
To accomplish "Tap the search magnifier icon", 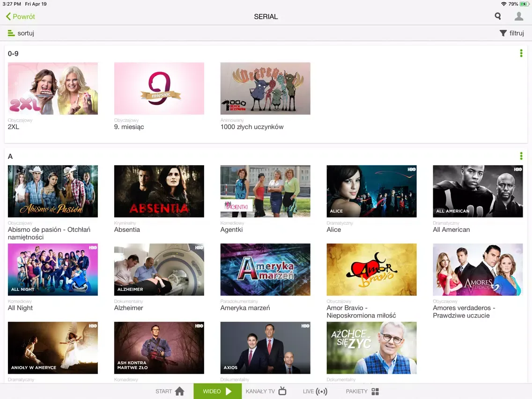I will [498, 16].
